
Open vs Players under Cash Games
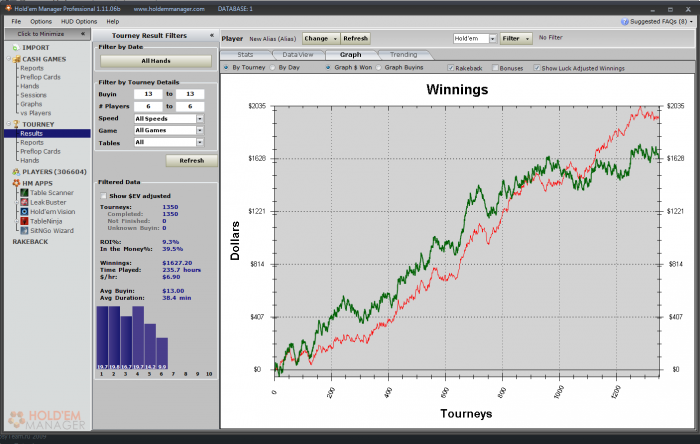(36, 113)
